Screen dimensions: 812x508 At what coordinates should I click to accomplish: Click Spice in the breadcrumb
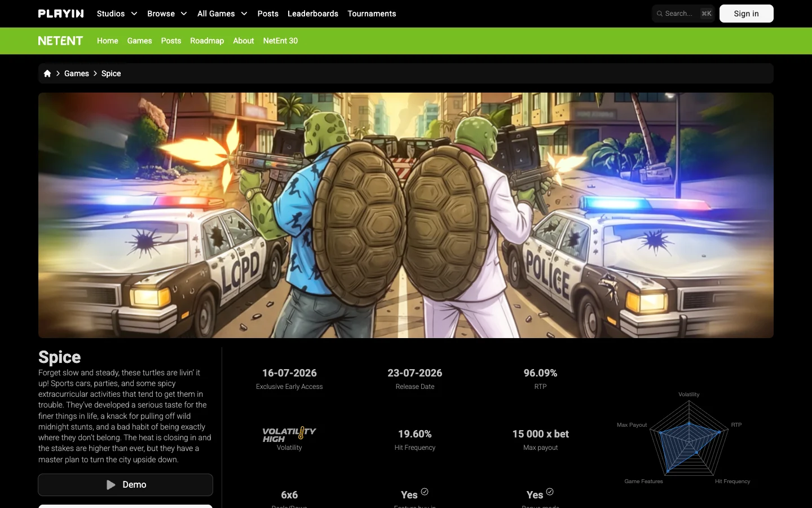[111, 73]
